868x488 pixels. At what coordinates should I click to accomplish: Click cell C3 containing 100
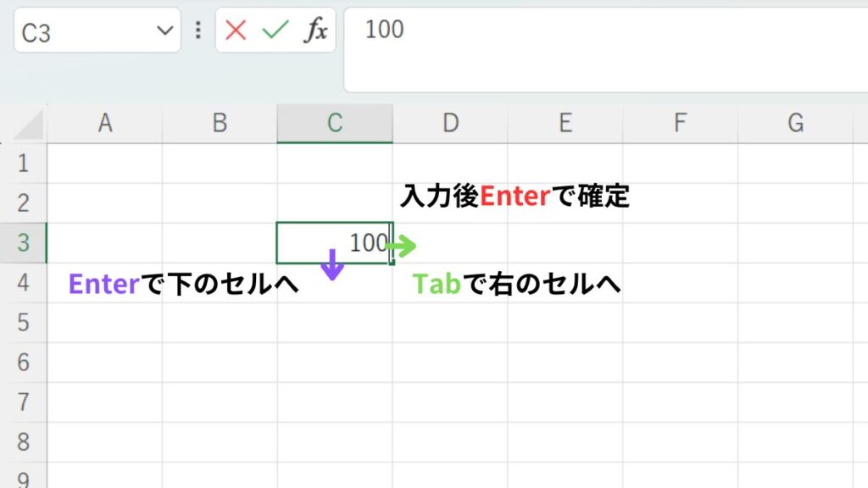tap(335, 243)
